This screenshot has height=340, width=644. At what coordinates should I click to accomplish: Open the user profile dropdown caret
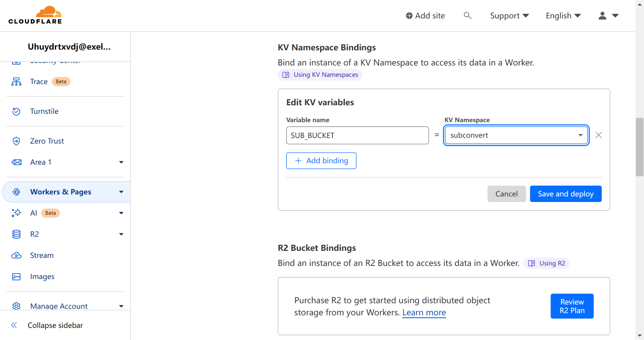tap(615, 16)
